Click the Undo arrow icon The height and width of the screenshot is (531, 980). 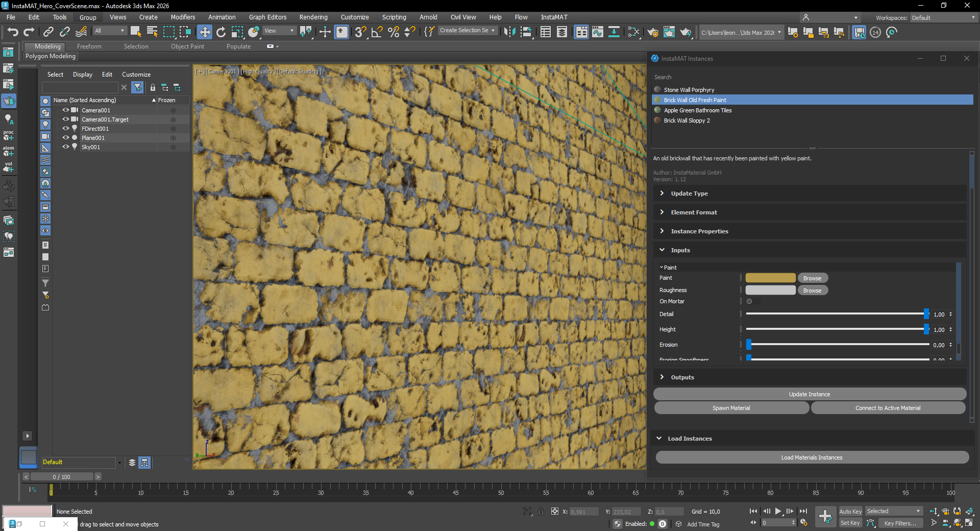coord(13,32)
